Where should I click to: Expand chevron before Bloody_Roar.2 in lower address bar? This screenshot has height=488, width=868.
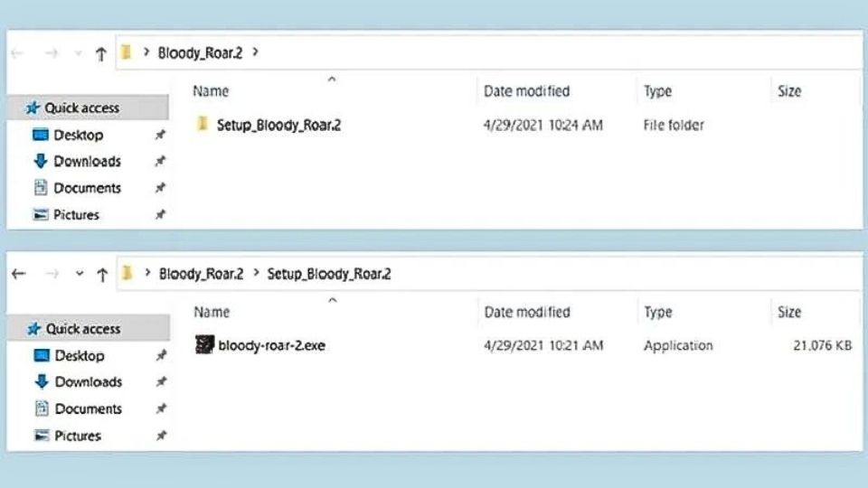click(x=147, y=273)
